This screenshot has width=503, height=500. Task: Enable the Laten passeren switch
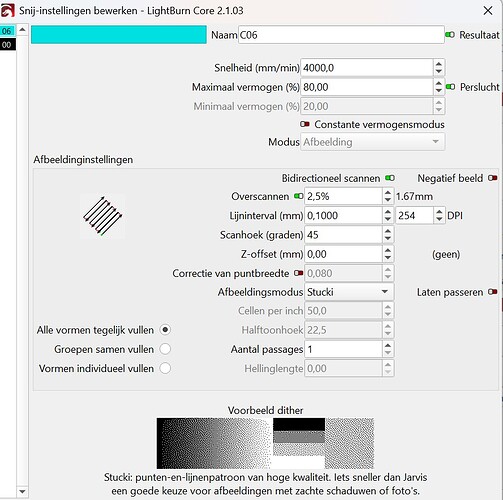pos(493,292)
